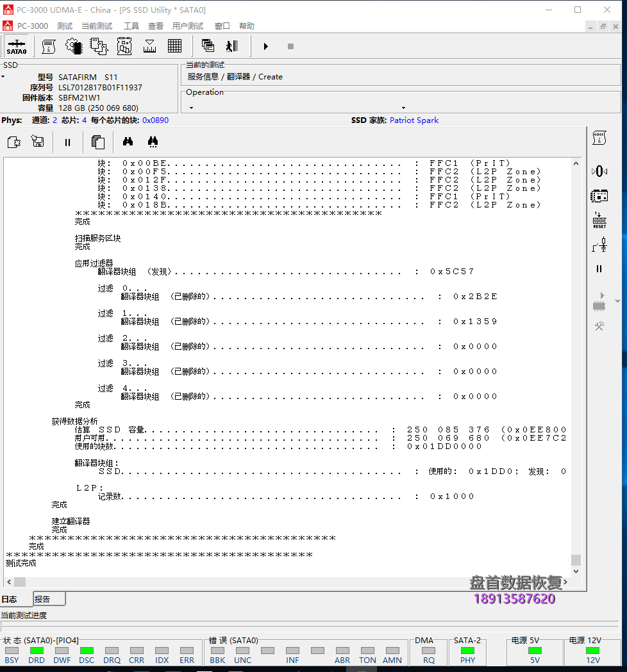The height and width of the screenshot is (672, 627).
Task: Save the log with the floppy disk icon
Action: 38,141
